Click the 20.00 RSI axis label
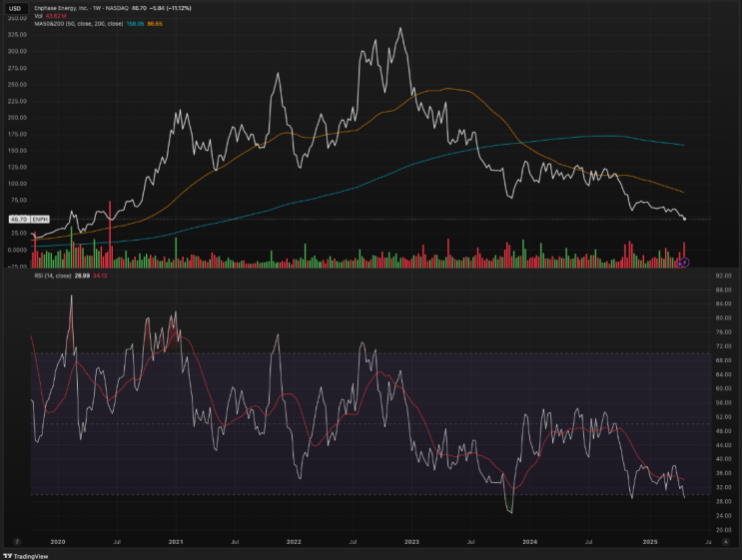 (x=723, y=530)
